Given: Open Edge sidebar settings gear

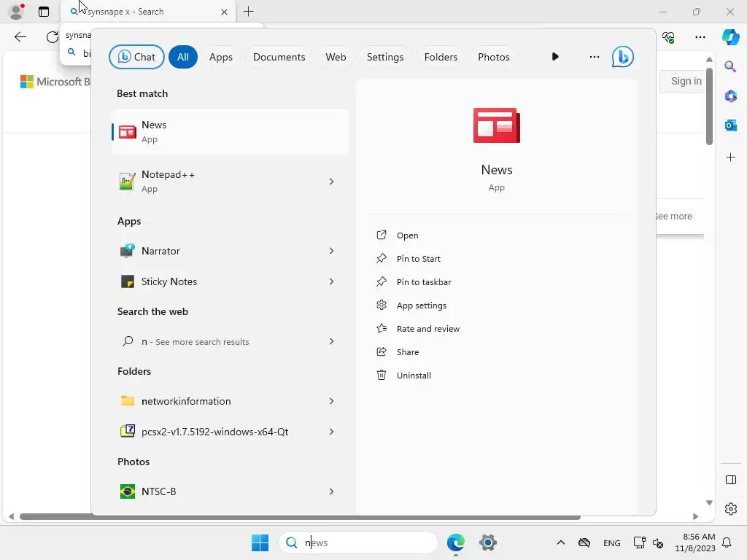Looking at the screenshot, I should click(730, 508).
